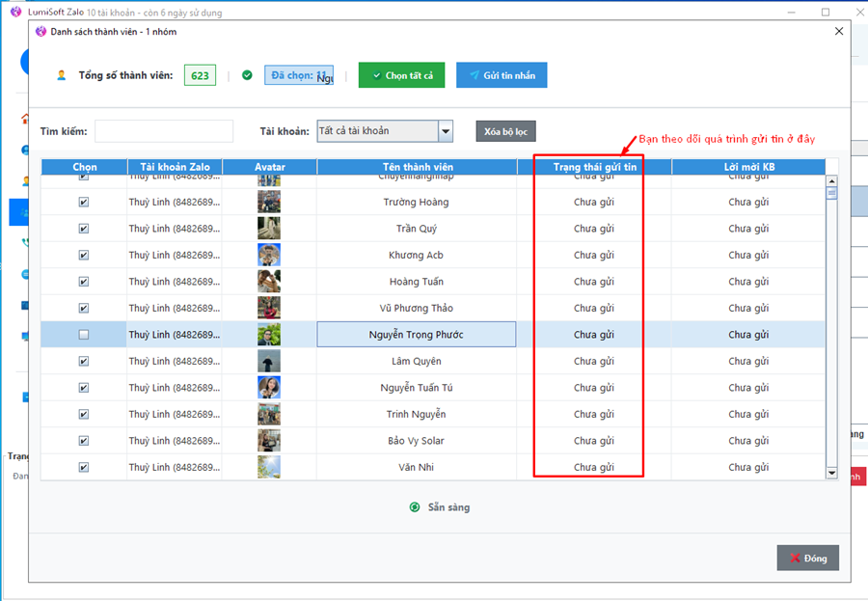Toggle the checkbox for Lâm Quyên

tap(84, 362)
